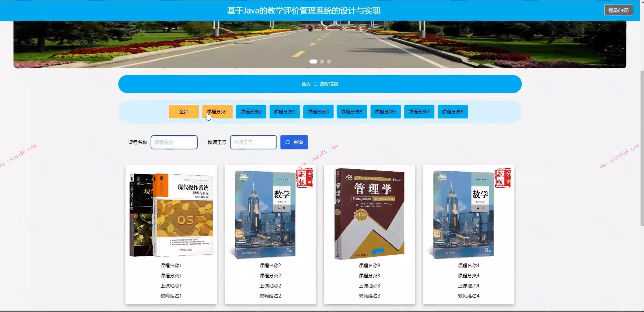Viewport: 644px width, 312px height.
Task: Click the 课程名称 input field
Action: click(174, 142)
